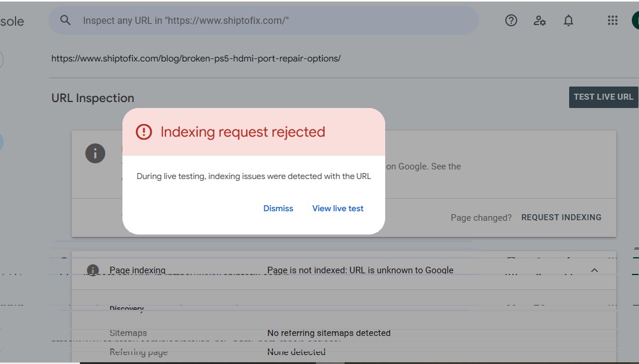Open the Help icon in the top bar
Screen dimensions: 639x364
tap(511, 20)
